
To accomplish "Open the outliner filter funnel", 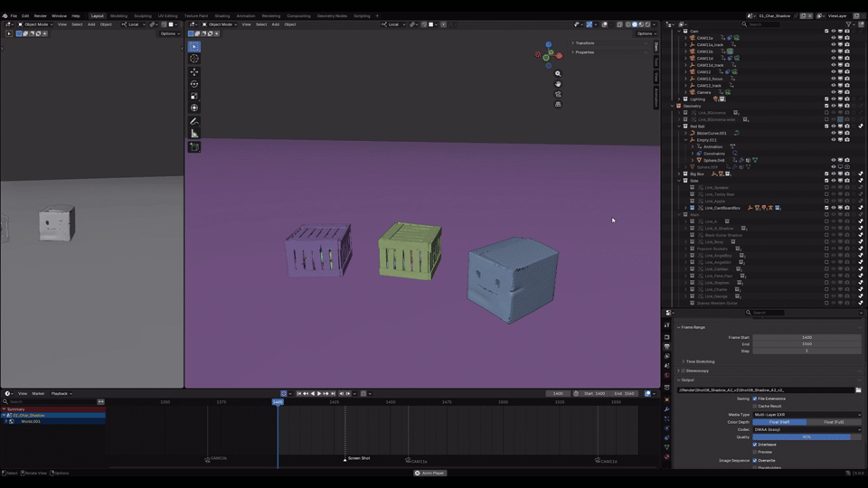I will click(x=849, y=24).
